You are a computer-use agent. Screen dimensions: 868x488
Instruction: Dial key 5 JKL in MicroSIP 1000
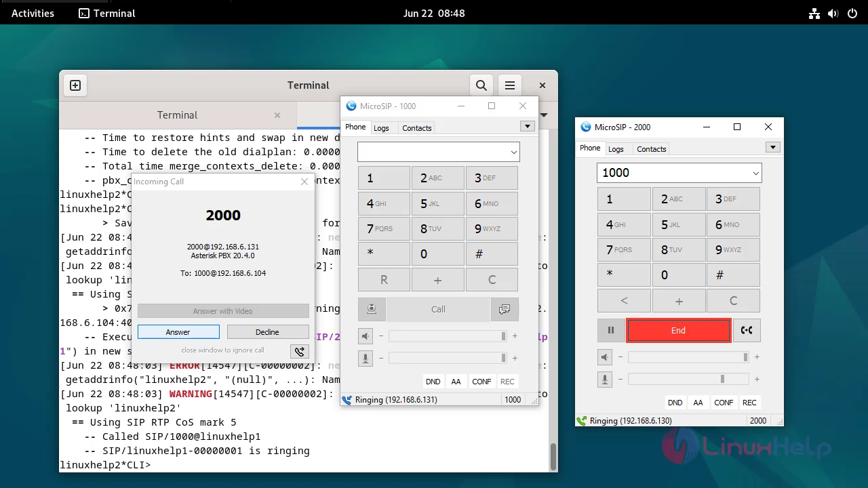(438, 203)
